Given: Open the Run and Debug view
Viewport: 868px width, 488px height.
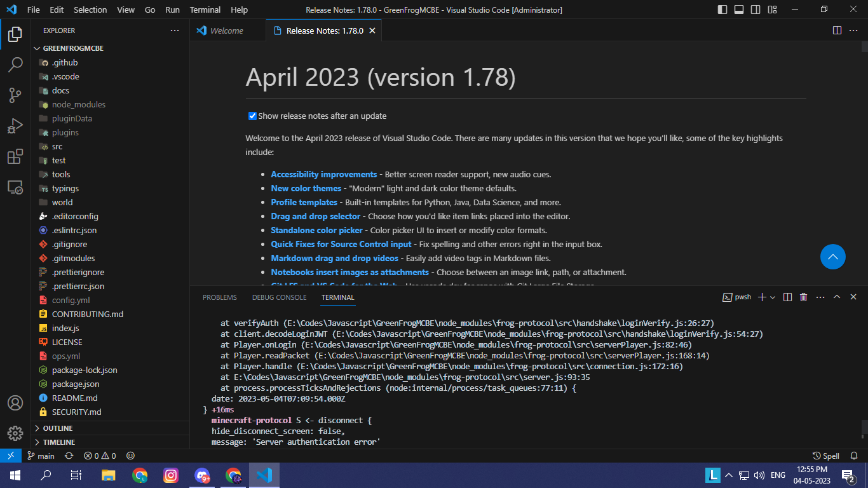Looking at the screenshot, I should point(15,126).
